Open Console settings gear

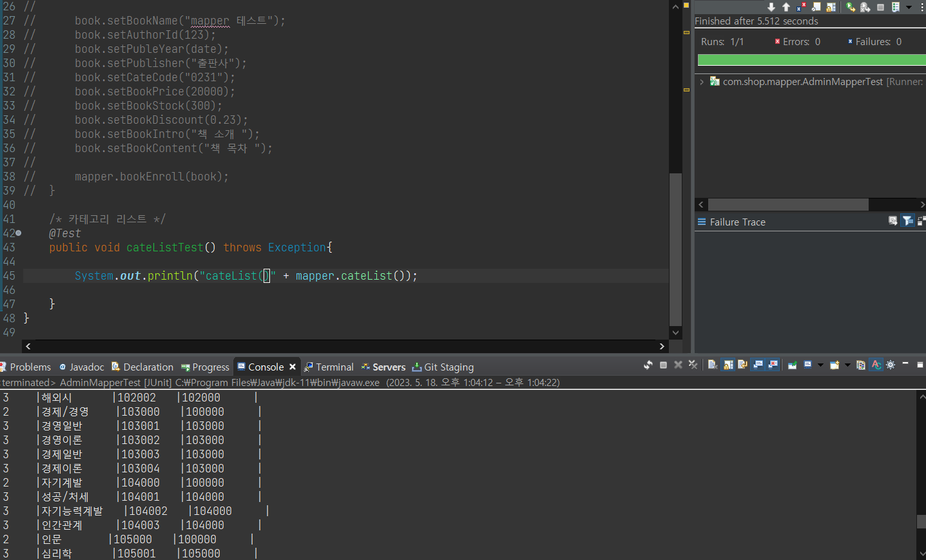[x=891, y=365]
